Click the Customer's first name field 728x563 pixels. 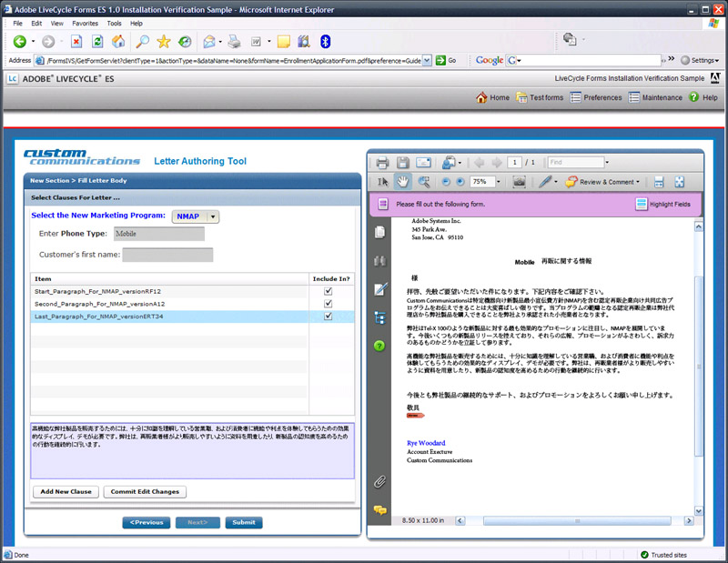click(167, 255)
